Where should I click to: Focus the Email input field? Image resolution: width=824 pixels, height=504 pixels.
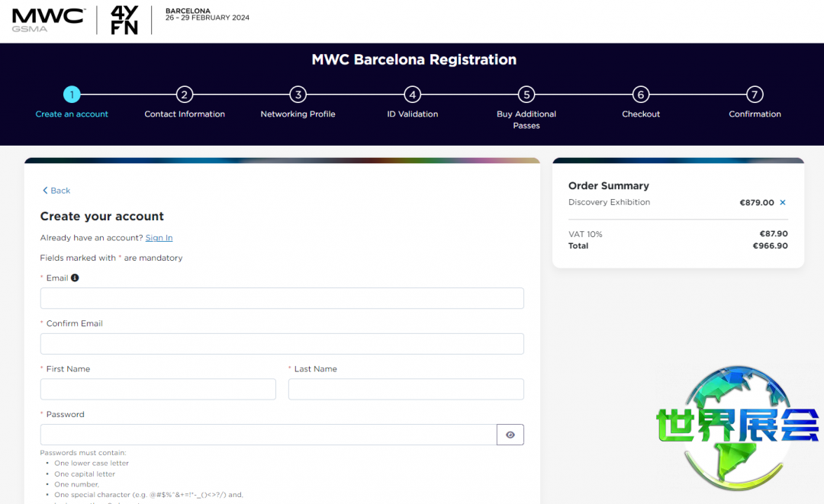[x=282, y=298]
